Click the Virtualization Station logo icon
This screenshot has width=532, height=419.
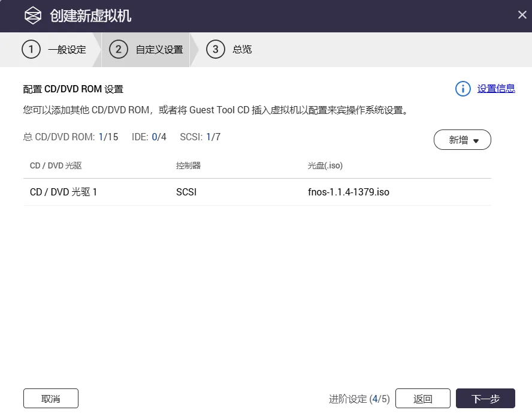(33, 16)
